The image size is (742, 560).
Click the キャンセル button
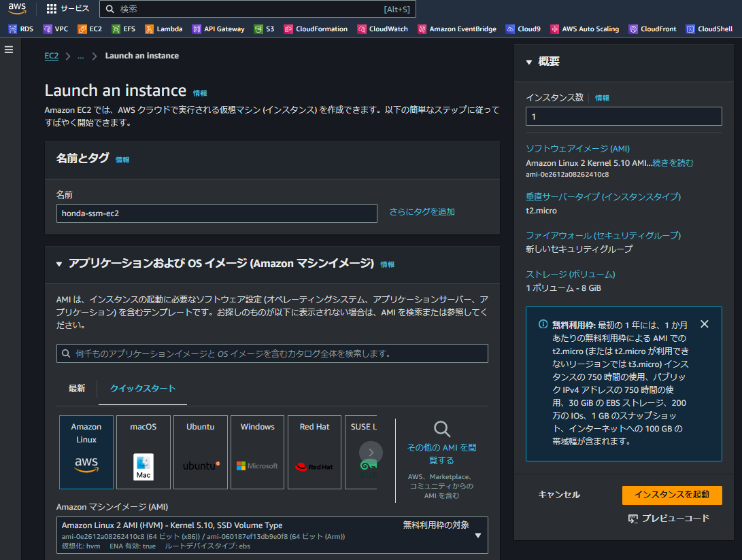(x=559, y=495)
